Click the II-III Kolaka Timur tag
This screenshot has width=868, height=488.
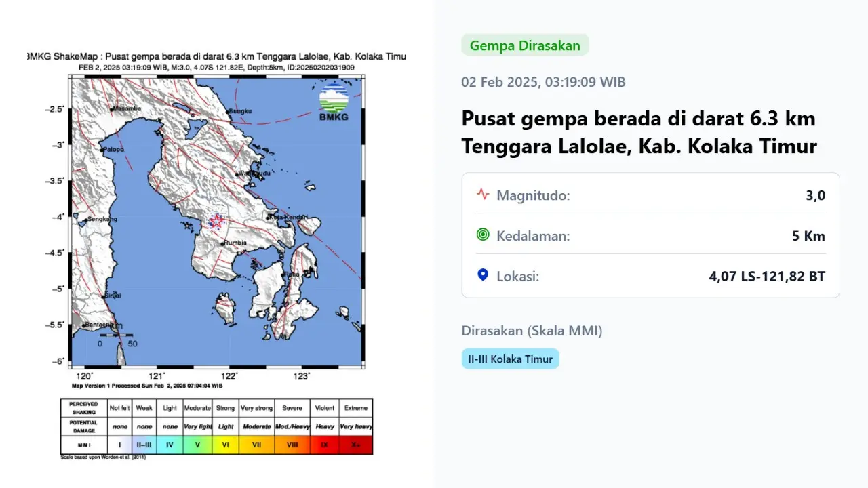[511, 359]
